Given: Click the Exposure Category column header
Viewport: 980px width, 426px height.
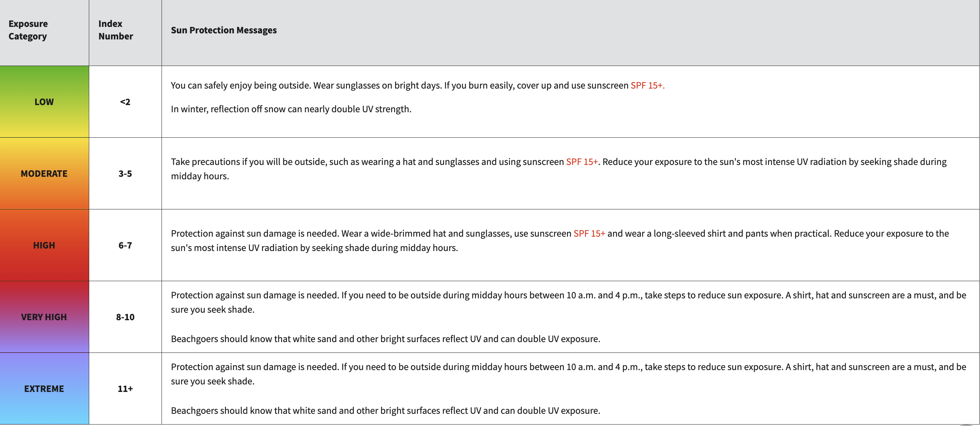Looking at the screenshot, I should click(28, 30).
